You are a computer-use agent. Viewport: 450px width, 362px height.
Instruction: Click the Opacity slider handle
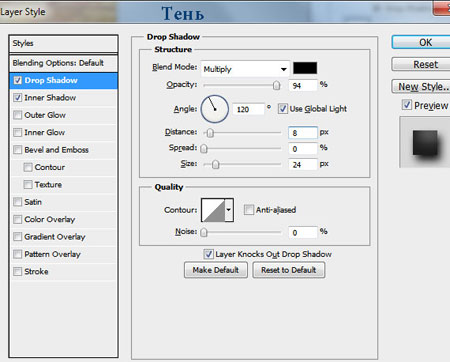click(276, 85)
